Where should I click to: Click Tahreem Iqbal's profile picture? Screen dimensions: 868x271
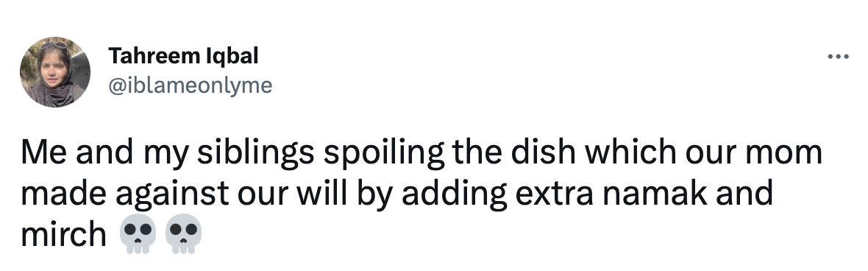55,72
